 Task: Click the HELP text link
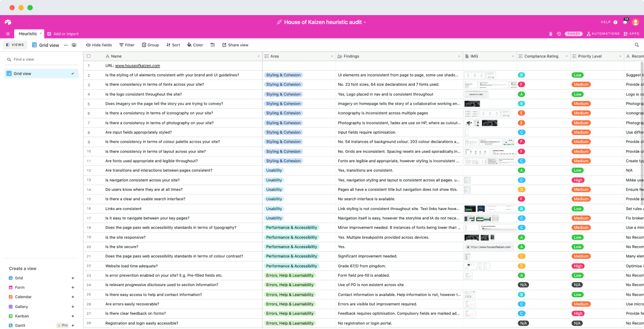(x=605, y=22)
